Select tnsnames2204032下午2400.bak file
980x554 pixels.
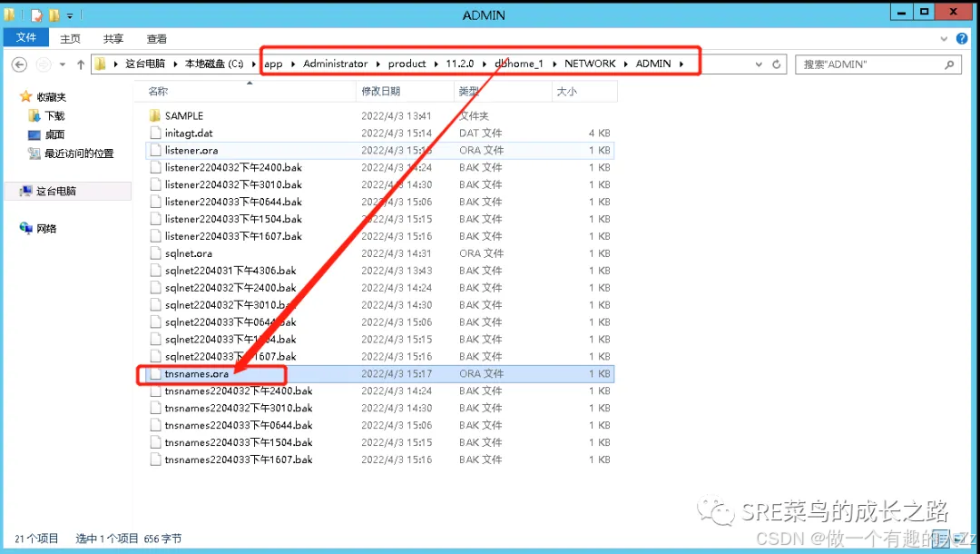pos(380,391)
